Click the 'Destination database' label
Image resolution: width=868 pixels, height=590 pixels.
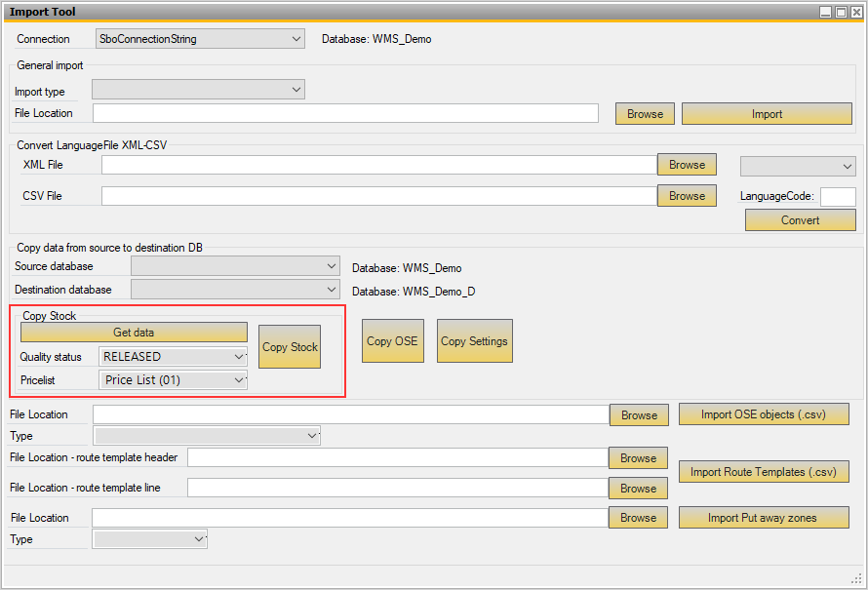pos(63,290)
